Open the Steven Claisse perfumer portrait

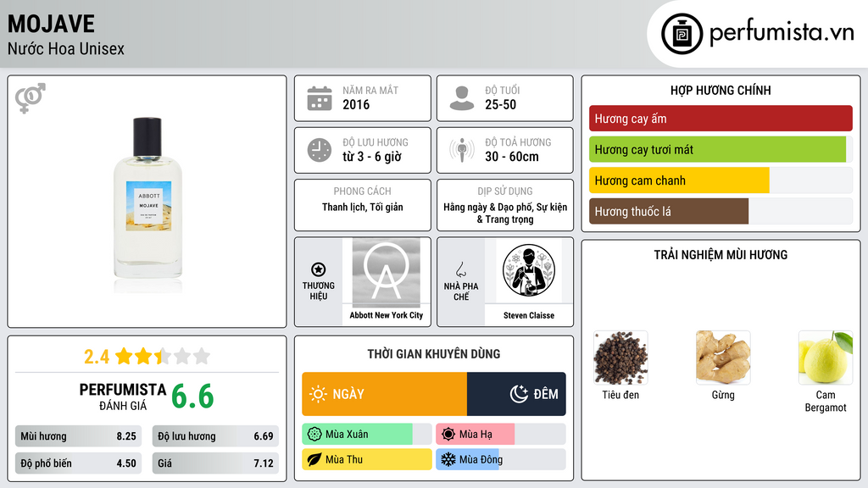coord(529,270)
